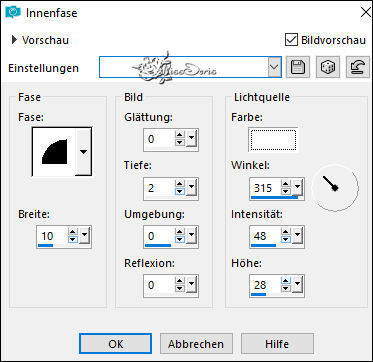Click the Winkel angle dial
This screenshot has height=362, width=373.
pos(335,188)
